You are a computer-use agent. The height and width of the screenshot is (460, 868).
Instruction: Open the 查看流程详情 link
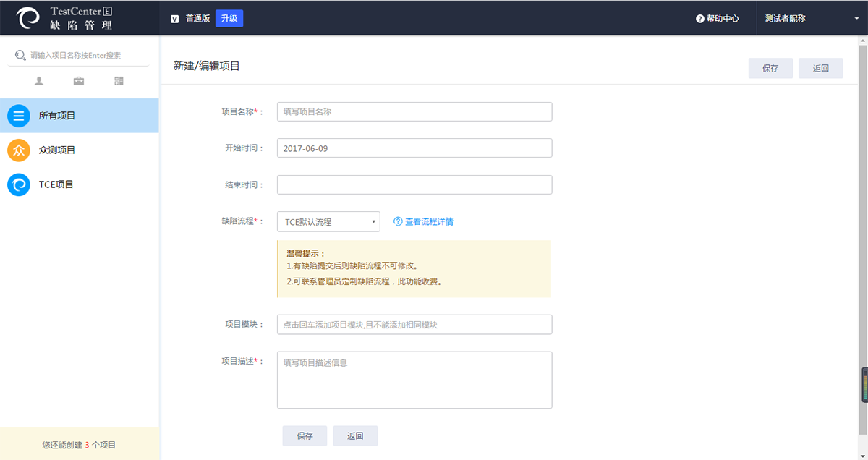(424, 222)
